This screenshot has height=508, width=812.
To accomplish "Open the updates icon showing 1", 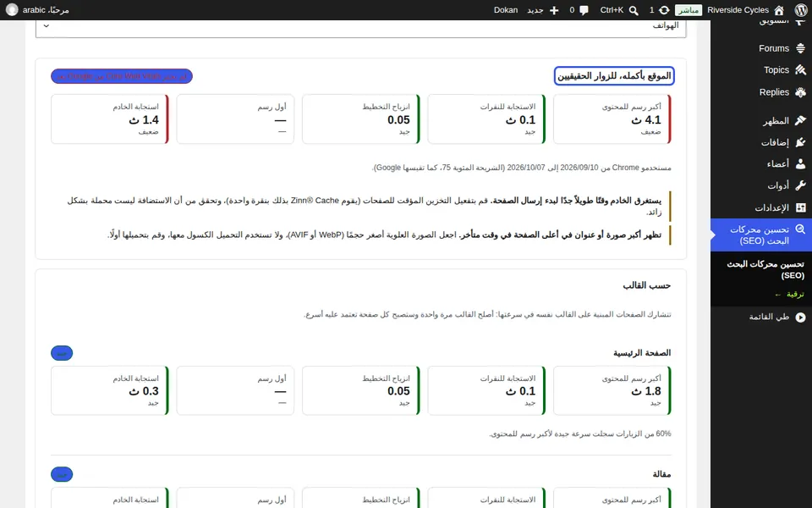I will (x=664, y=10).
